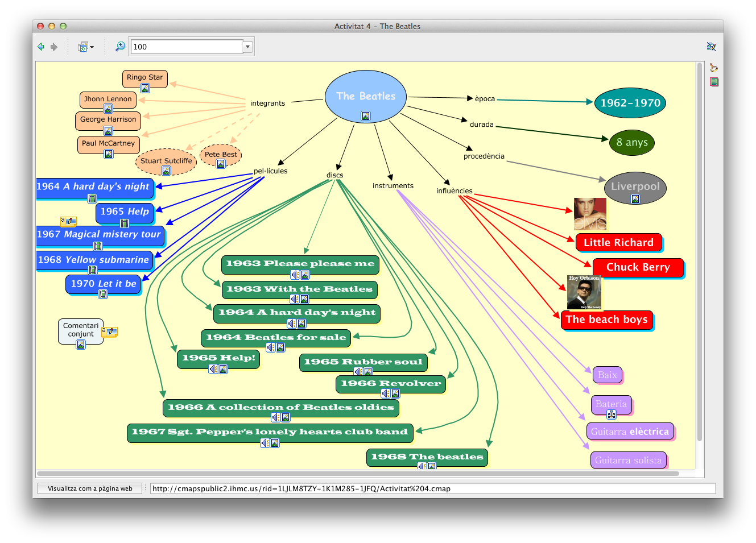Open image icon inside The Beatles node
This screenshot has width=756, height=543.
[366, 116]
